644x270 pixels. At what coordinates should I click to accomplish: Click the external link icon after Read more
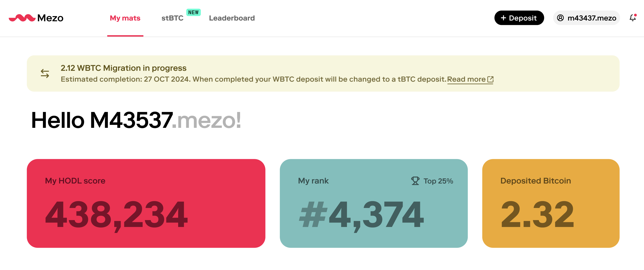click(490, 79)
